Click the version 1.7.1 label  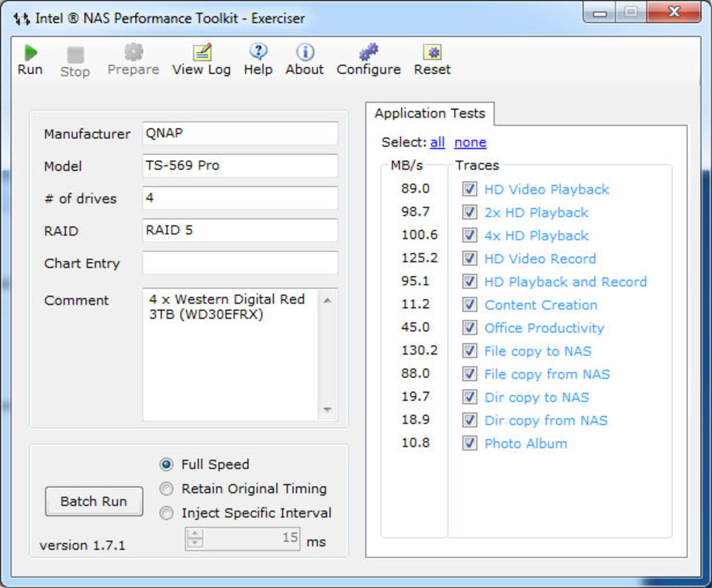82,545
